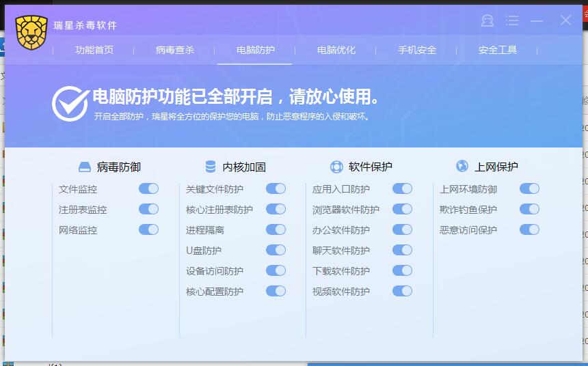The height and width of the screenshot is (366, 588).
Task: Toggle 应用入口防护 switch
Action: tap(403, 188)
